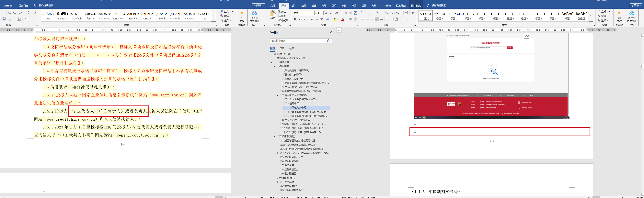This screenshot has height=198, width=644.
Task: Collapse the 1.7 信用情况 heading in the navigation pane
Action: pos(278,95)
